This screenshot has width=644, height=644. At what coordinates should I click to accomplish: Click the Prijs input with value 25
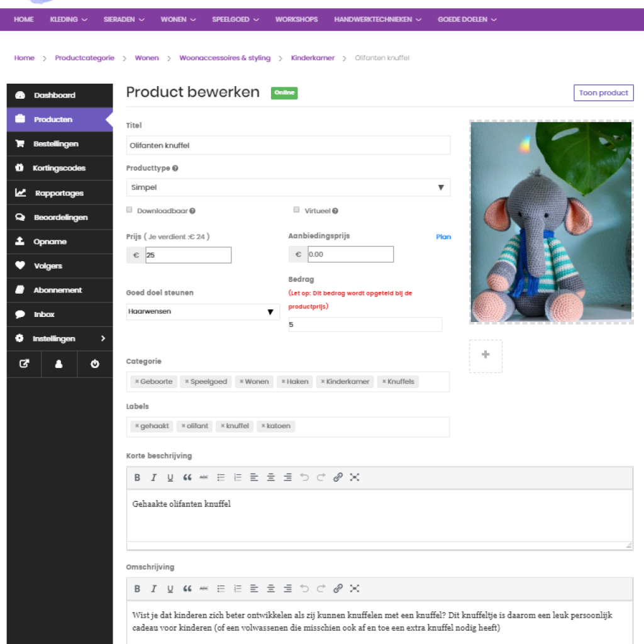pos(188,255)
